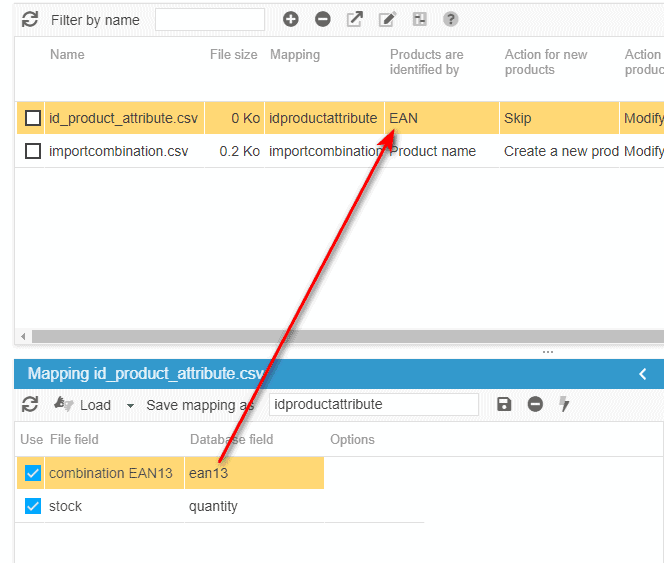Click the export arrow icon
664x563 pixels.
coord(355,19)
